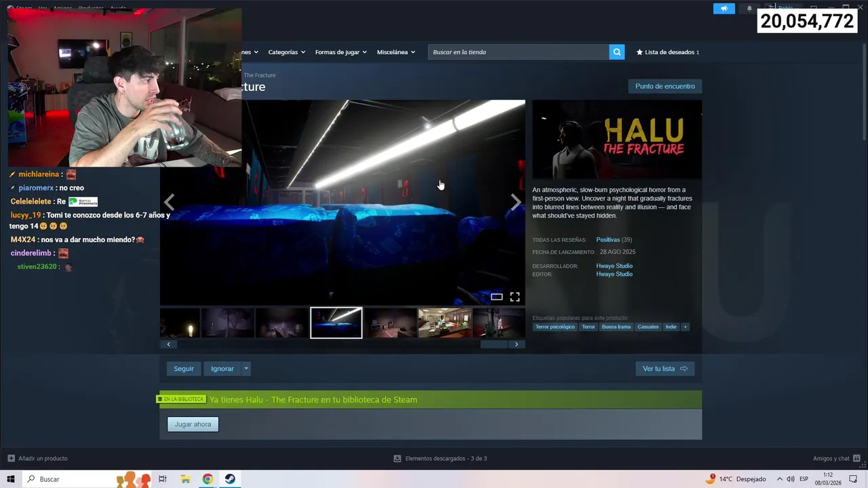Open the volume speaker tray icon
Screen dimensions: 868x488
point(791,479)
